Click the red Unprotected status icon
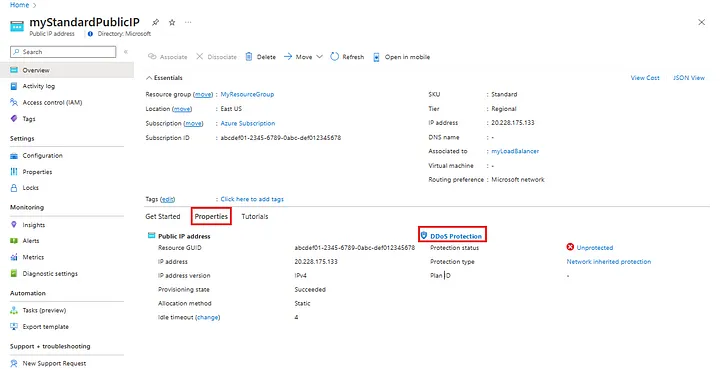The width and height of the screenshot is (720, 369). pyautogui.click(x=570, y=247)
